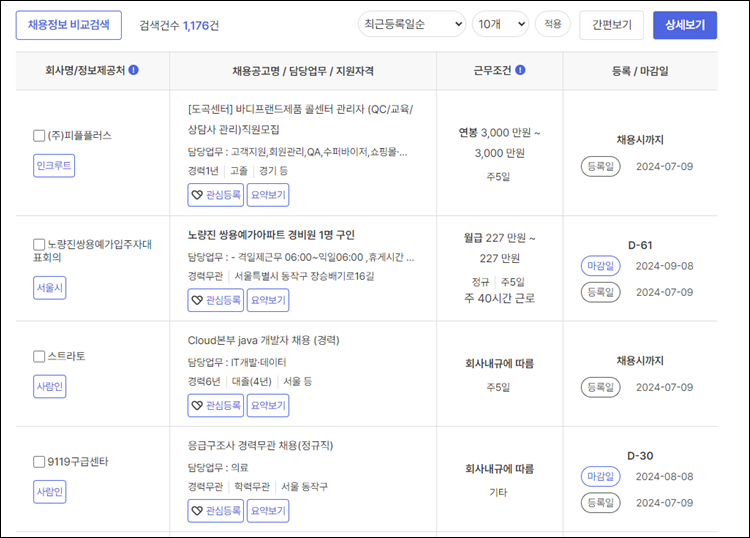Open 요약보기 for Cloud본부 java job
750x538 pixels.
(x=268, y=406)
